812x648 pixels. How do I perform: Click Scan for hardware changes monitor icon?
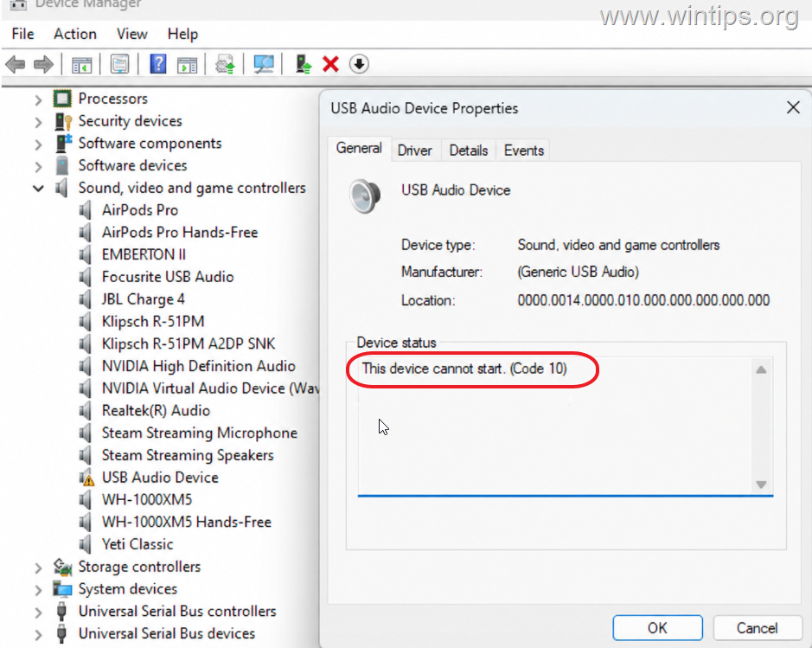coord(264,65)
